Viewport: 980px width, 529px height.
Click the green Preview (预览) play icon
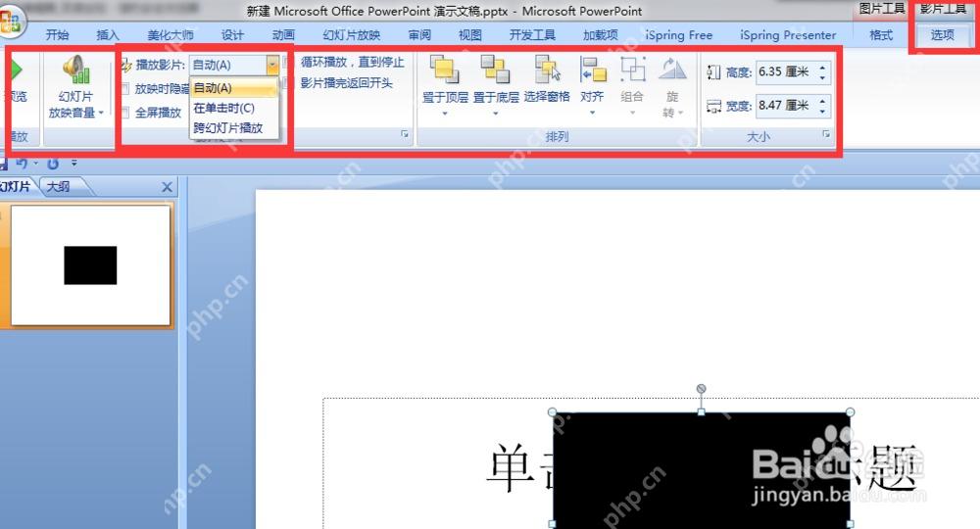pos(17,70)
